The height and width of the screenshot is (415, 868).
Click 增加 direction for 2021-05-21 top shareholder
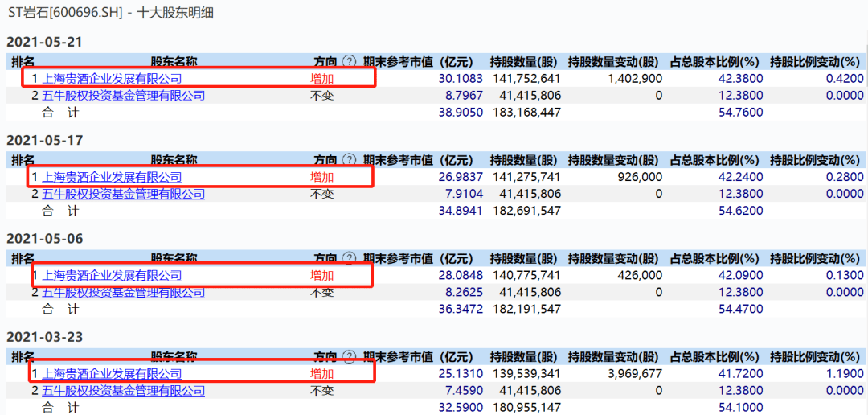[321, 79]
